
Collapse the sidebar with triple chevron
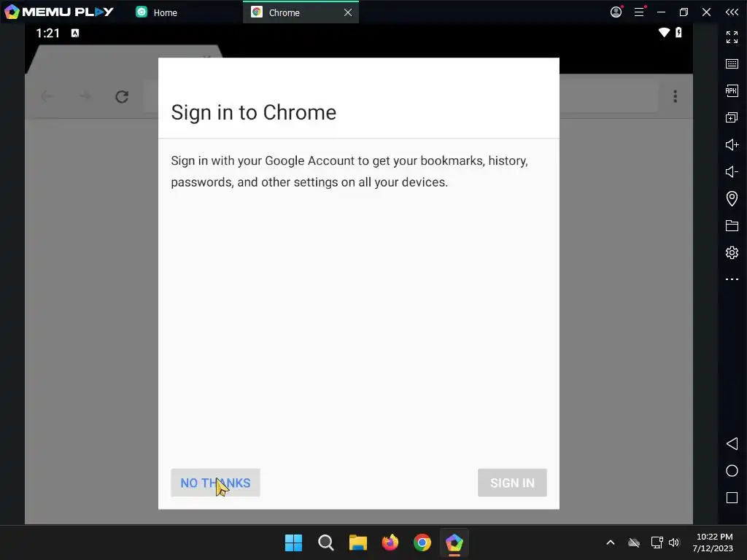pyautogui.click(x=732, y=12)
